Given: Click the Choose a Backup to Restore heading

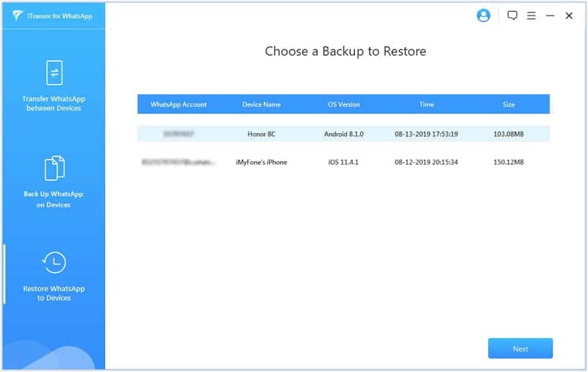Looking at the screenshot, I should point(345,51).
